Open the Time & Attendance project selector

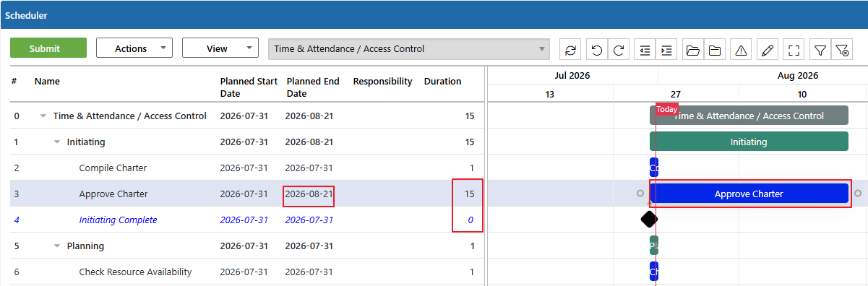click(x=409, y=49)
